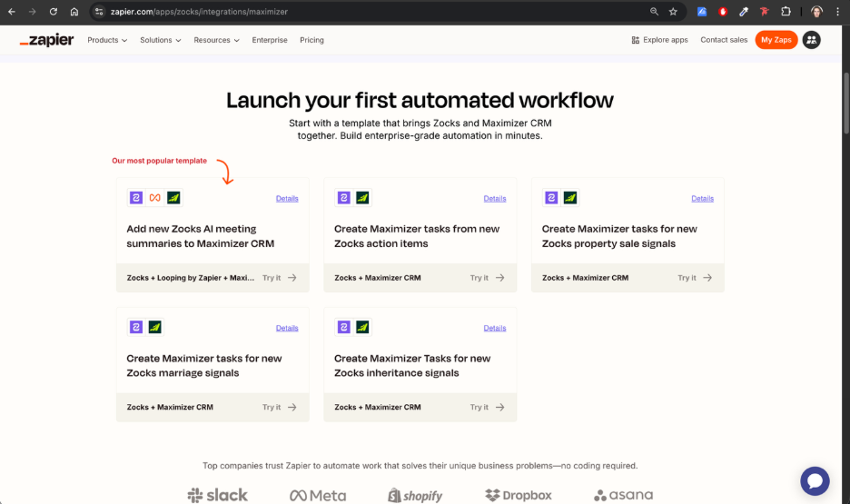Viewport: 850px width, 504px height.
Task: Open Details for inheritance signals template
Action: (494, 328)
